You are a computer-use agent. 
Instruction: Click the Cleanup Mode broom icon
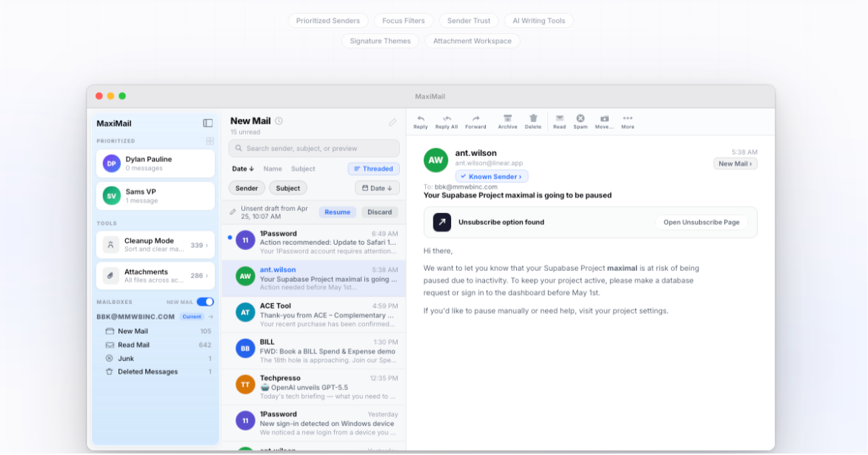coord(110,245)
